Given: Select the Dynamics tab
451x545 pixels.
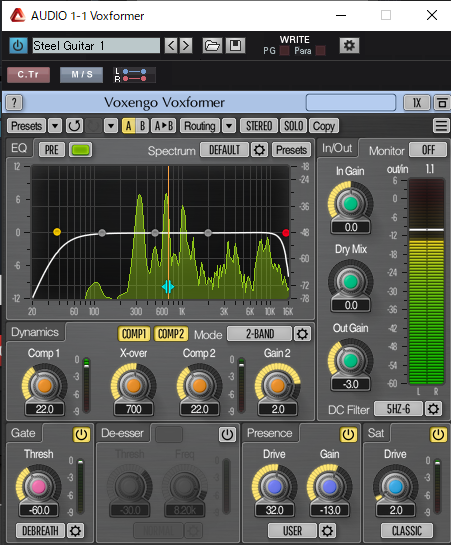Looking at the screenshot, I should pos(35,332).
